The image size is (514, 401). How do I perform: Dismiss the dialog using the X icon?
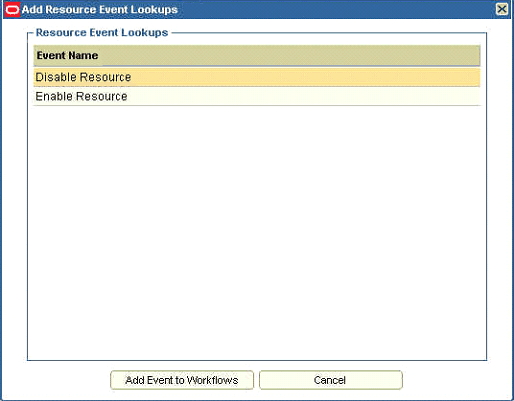502,9
